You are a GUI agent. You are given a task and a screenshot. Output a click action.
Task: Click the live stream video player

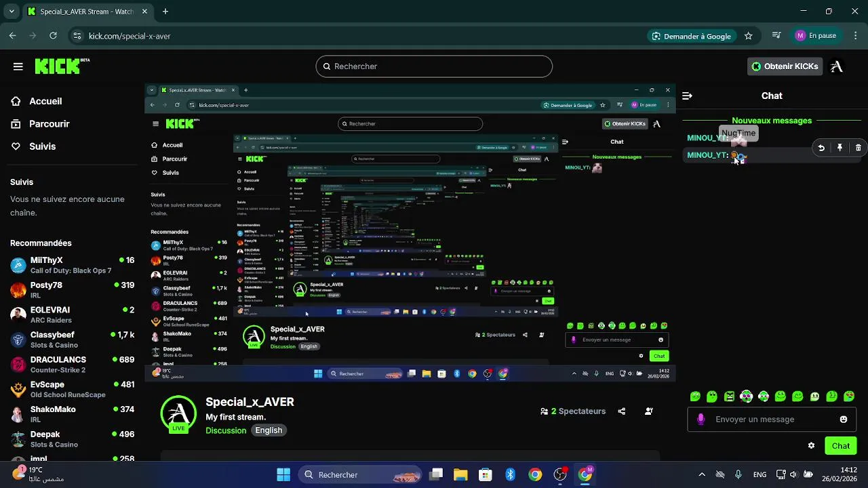click(x=410, y=233)
